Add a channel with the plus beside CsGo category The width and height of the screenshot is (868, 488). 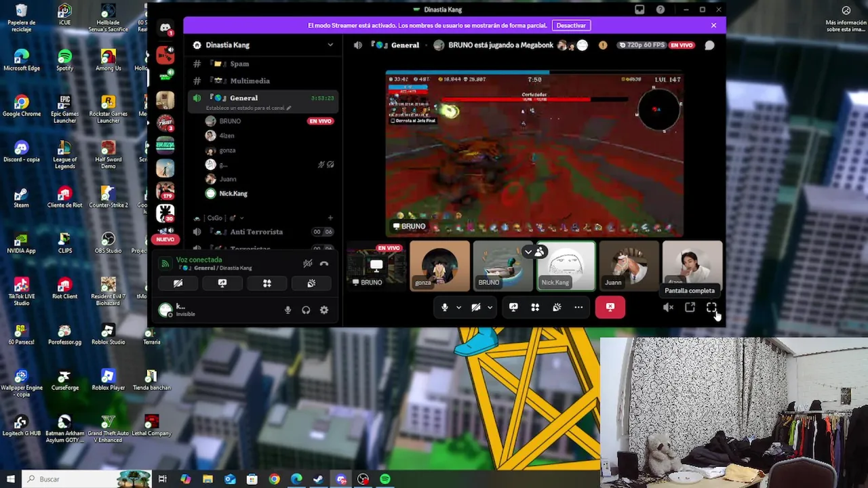pos(330,218)
